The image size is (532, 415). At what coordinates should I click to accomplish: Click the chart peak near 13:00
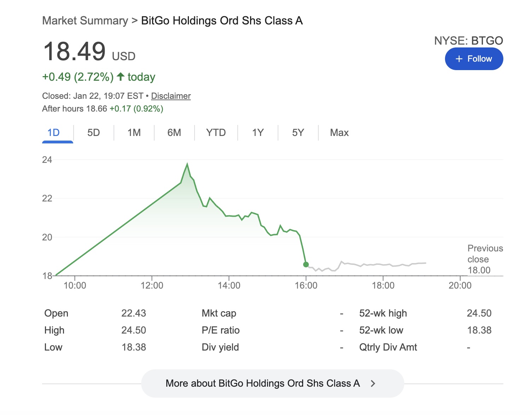pyautogui.click(x=187, y=164)
